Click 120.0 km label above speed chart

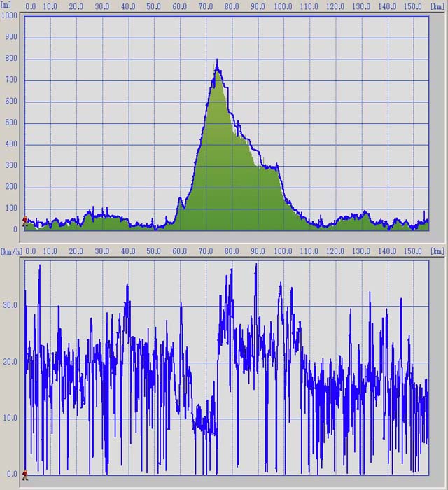pos(335,251)
